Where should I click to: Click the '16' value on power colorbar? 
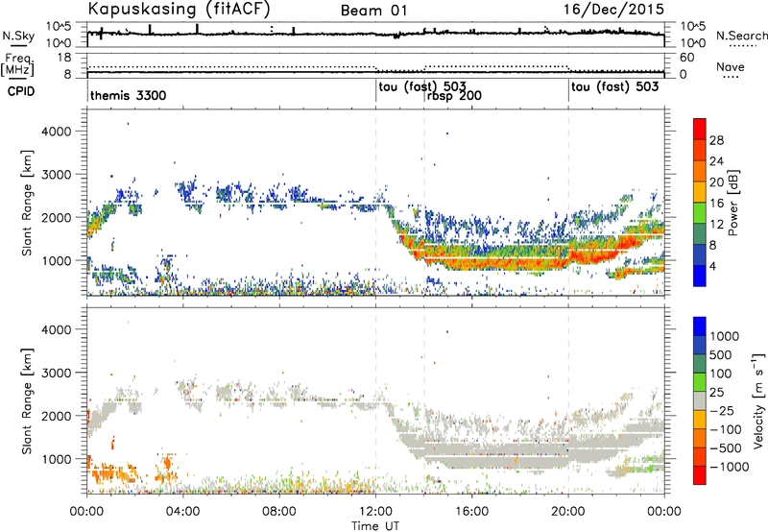(716, 204)
